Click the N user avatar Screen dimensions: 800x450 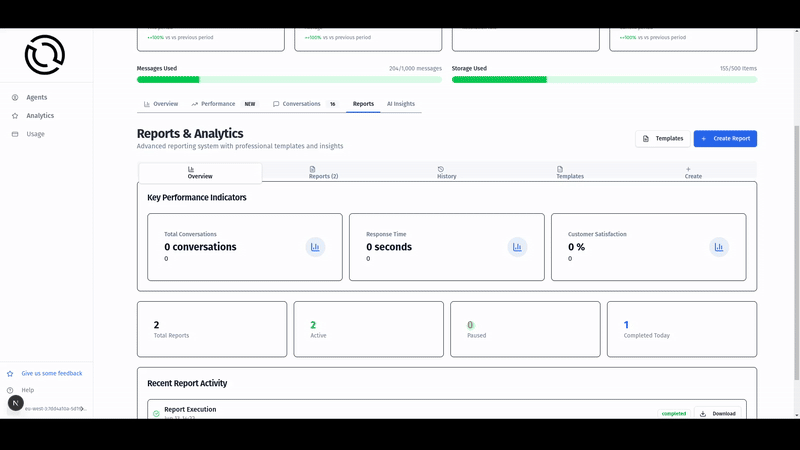15,403
